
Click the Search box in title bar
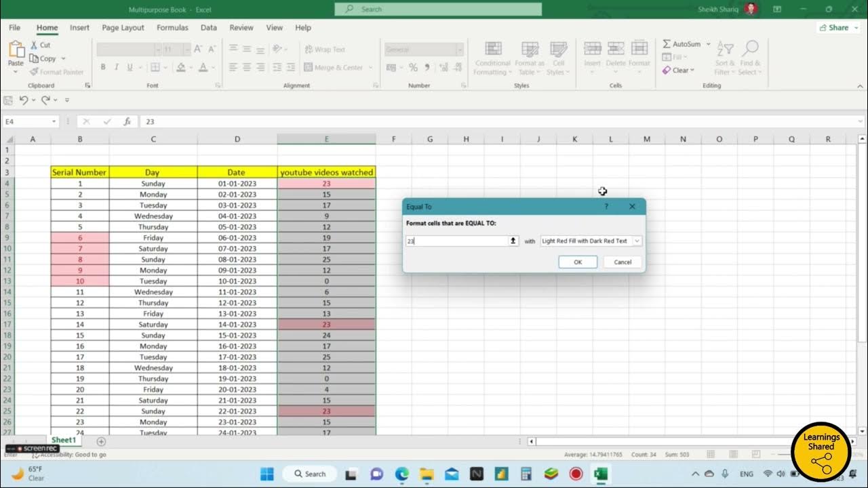(x=438, y=9)
